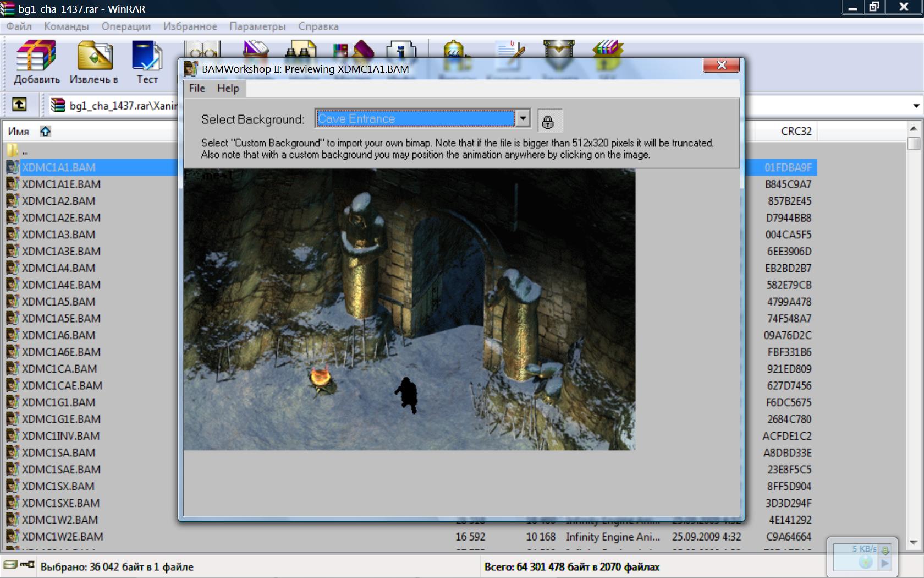The height and width of the screenshot is (578, 924).
Task: Select file XDMC1CAE.BAM
Action: pos(62,386)
